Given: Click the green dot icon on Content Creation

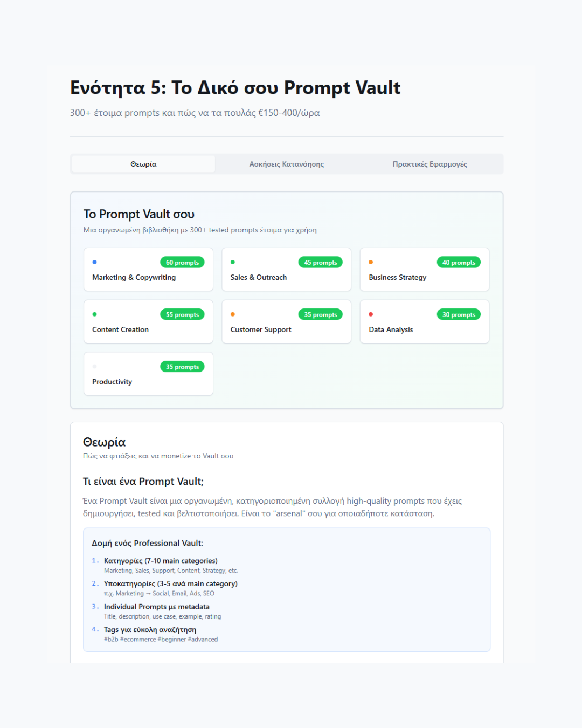Looking at the screenshot, I should [95, 314].
